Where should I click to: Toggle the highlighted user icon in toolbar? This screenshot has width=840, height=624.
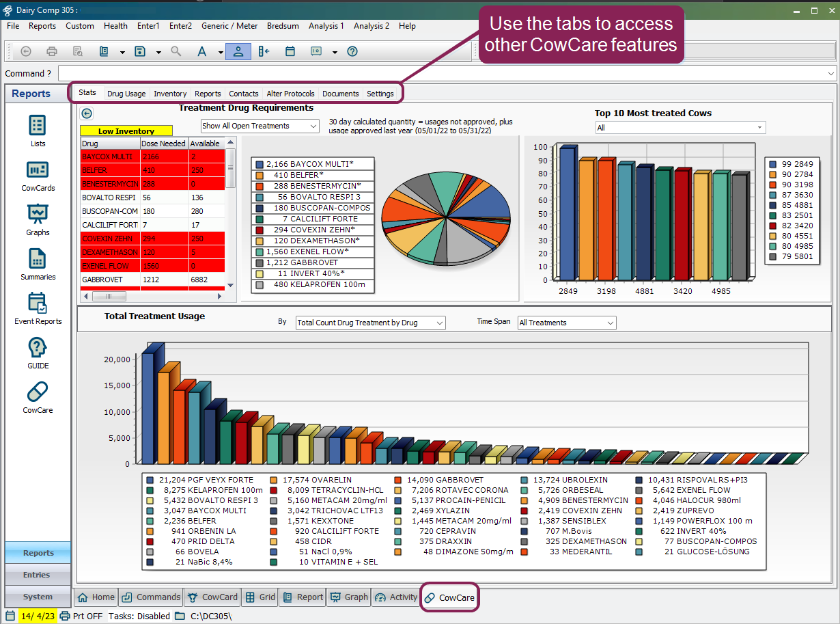point(238,51)
